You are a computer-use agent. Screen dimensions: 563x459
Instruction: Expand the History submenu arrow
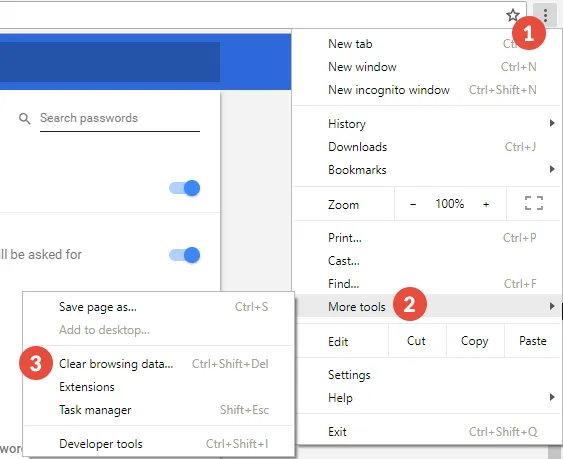[552, 124]
